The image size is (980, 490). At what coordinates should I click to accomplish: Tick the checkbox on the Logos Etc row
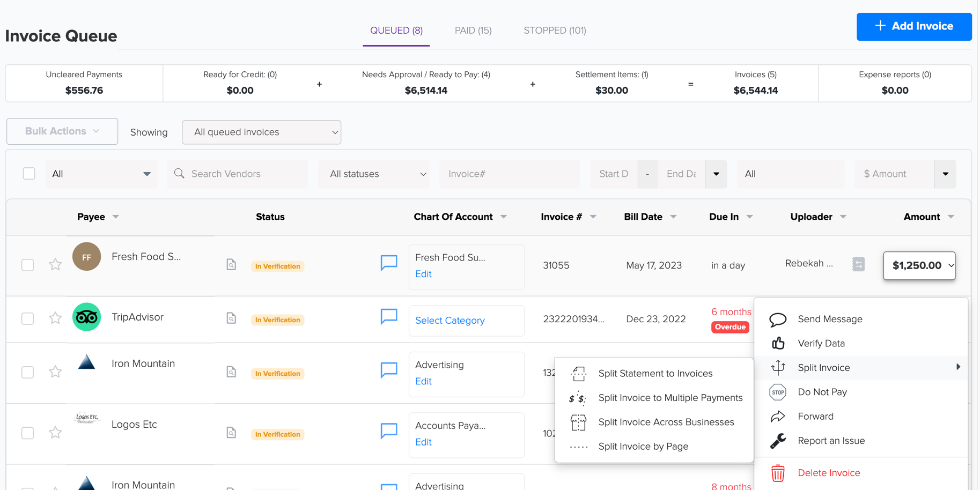click(27, 433)
